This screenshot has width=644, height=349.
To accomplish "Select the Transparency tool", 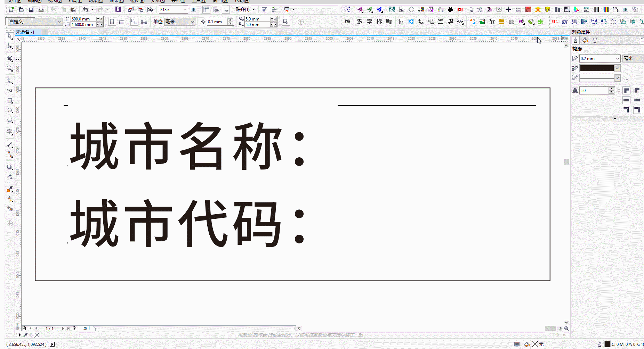I will click(10, 177).
